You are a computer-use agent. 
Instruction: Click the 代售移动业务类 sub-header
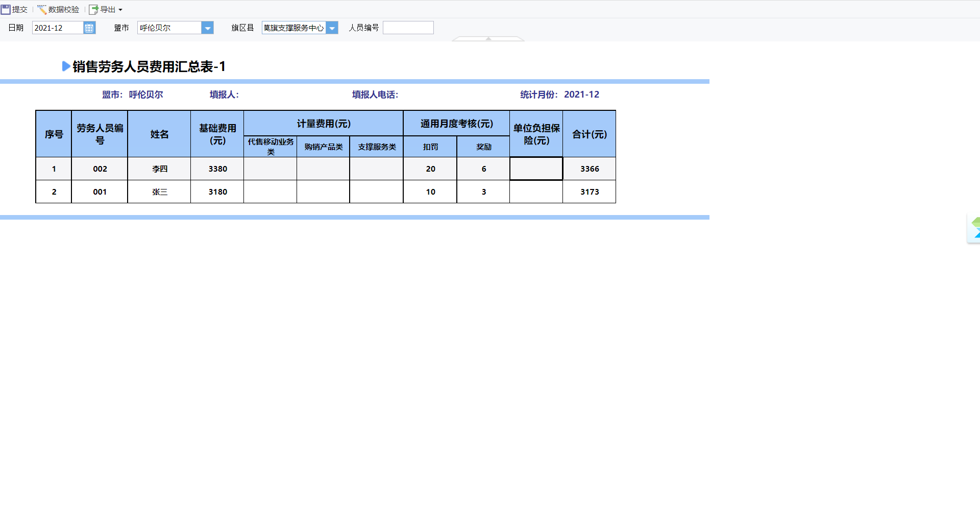tap(271, 147)
